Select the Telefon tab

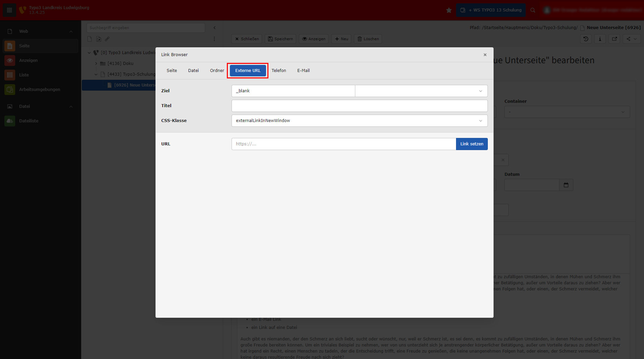click(279, 71)
